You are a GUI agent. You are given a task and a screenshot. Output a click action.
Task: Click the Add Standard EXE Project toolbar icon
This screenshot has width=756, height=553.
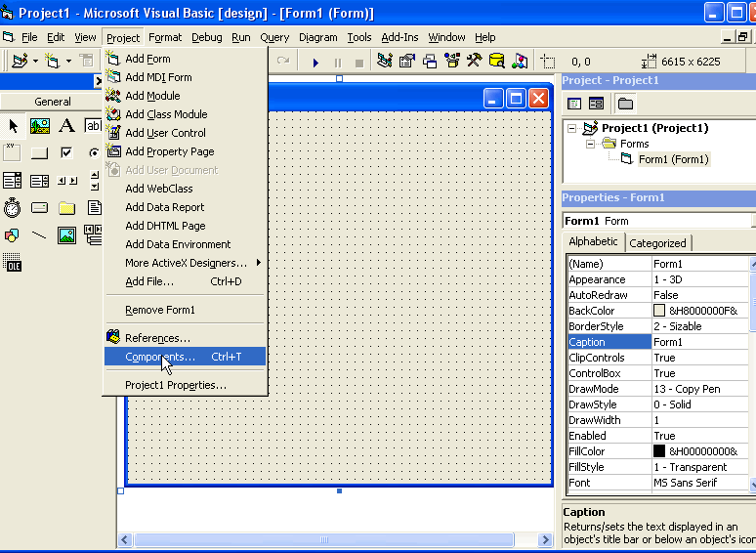click(20, 62)
